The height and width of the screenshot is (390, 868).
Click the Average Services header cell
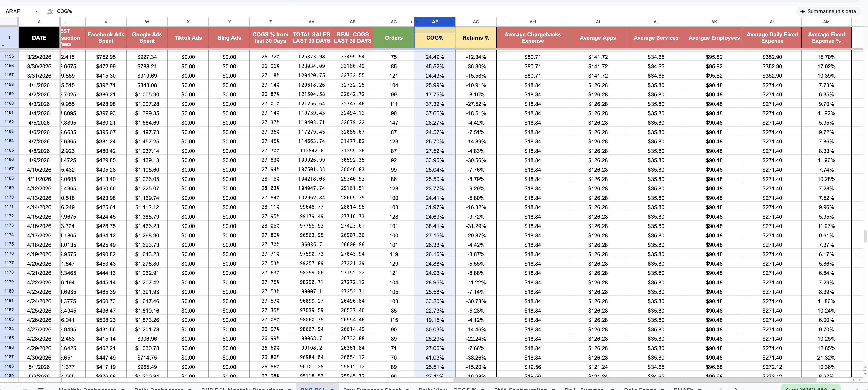coord(656,38)
